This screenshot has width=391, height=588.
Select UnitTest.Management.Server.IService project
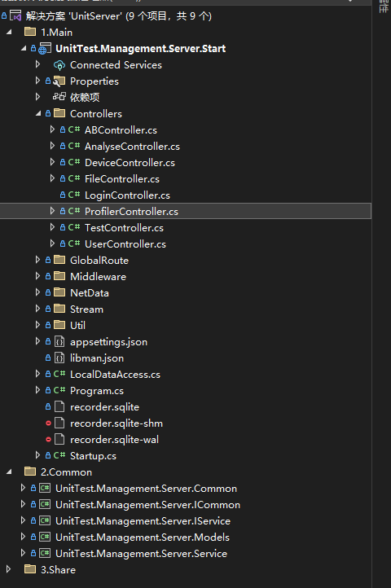pos(143,521)
